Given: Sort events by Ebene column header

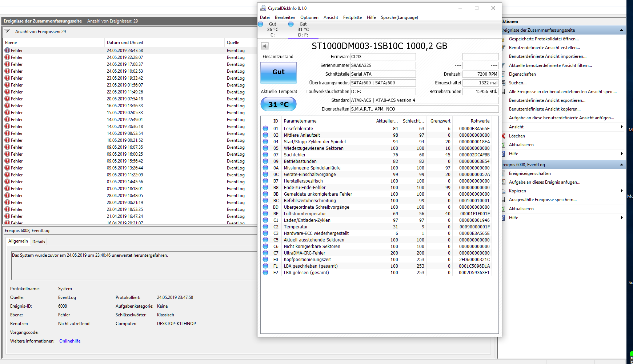Looking at the screenshot, I should 54,43.
